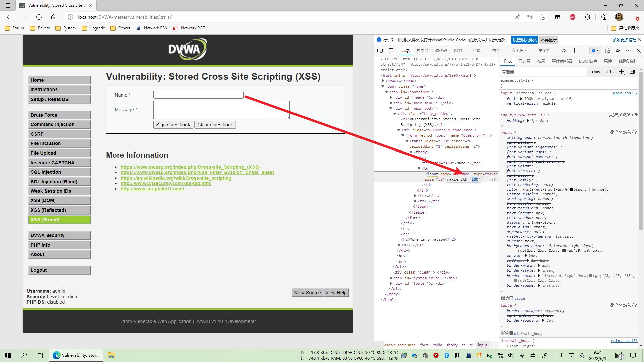Open read aloud icon in address bar

coord(518,17)
